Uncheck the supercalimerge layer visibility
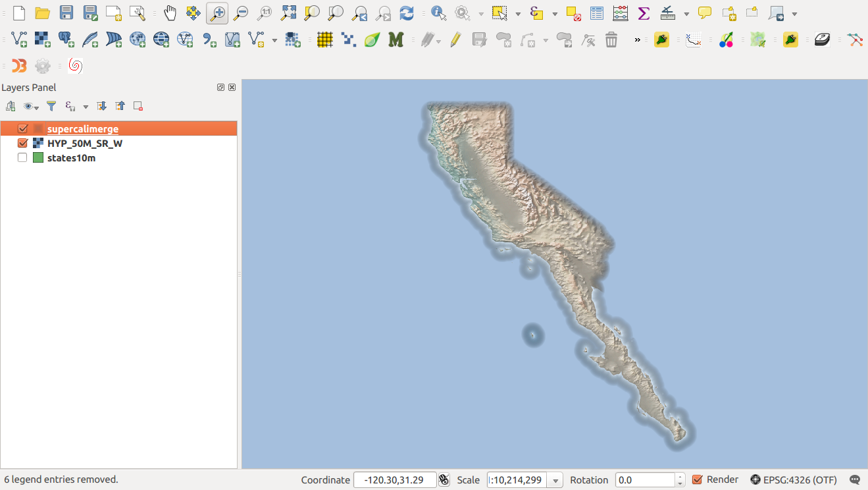Image resolution: width=868 pixels, height=490 pixels. [22, 128]
